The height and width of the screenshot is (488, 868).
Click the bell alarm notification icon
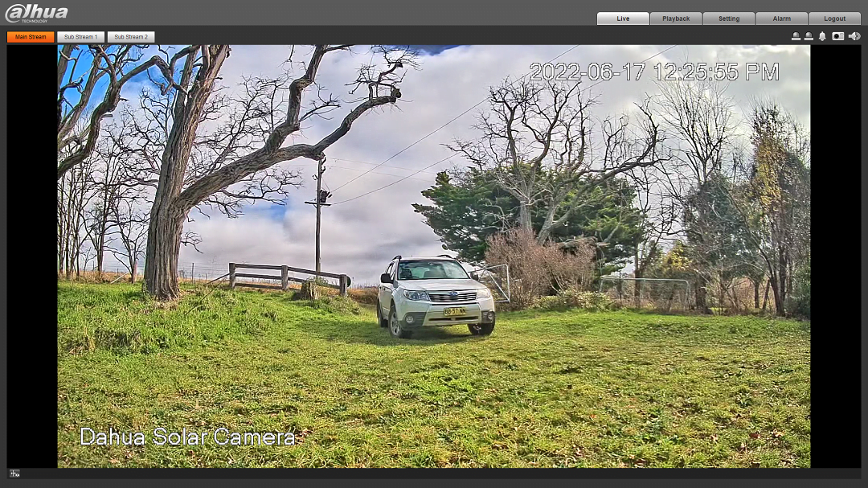[x=822, y=36]
